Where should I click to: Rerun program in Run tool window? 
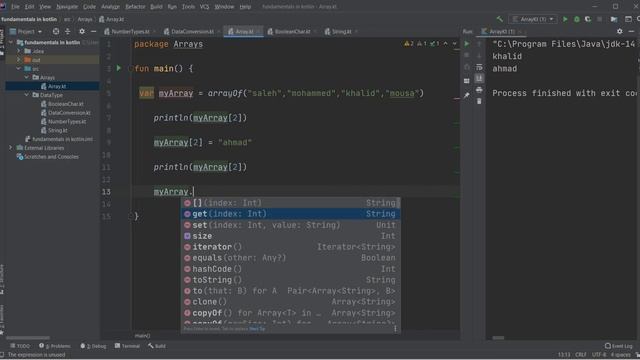click(467, 44)
